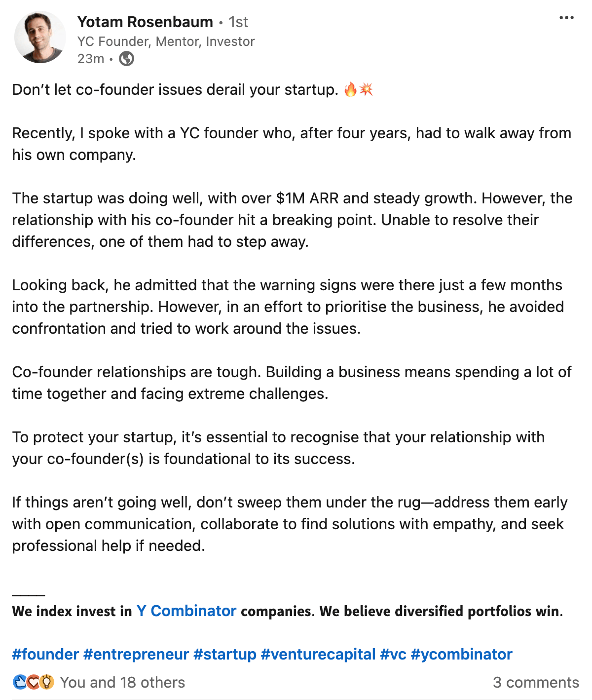Open the #venturecapital hashtag
The width and height of the screenshot is (592, 700).
point(318,655)
